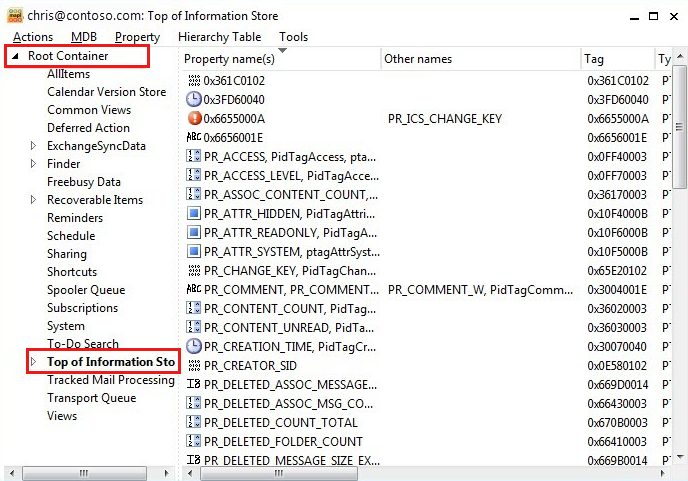Viewport: 688px width, 481px height.
Task: Expand Top of Information Store node
Action: pos(33,362)
